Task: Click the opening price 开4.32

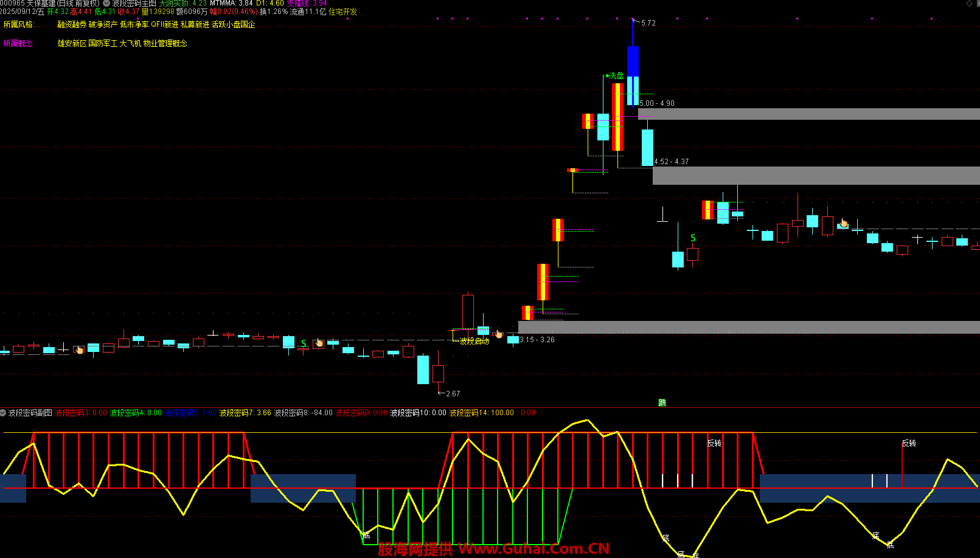Action: pos(58,12)
